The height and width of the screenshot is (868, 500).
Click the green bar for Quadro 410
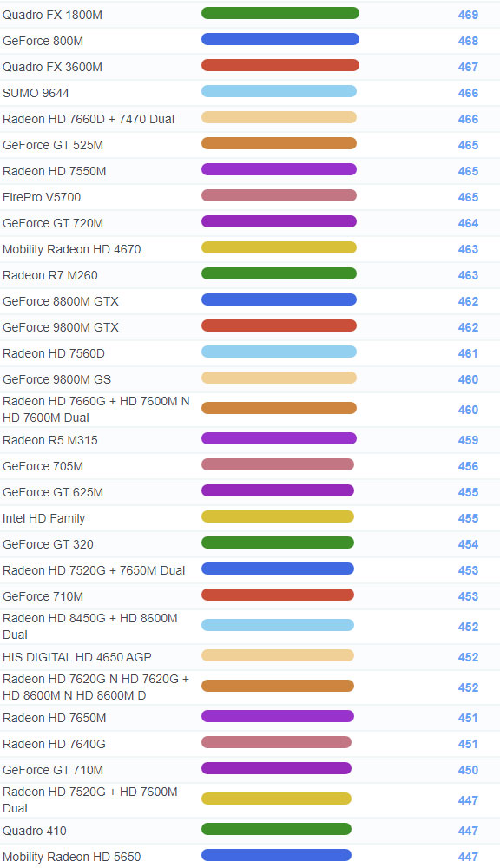pyautogui.click(x=276, y=829)
